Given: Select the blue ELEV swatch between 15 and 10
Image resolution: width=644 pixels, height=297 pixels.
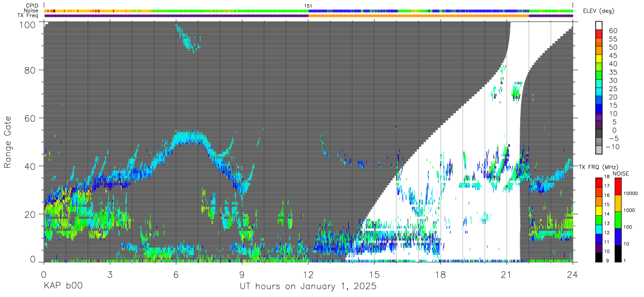Looking at the screenshot, I should pos(599,109).
